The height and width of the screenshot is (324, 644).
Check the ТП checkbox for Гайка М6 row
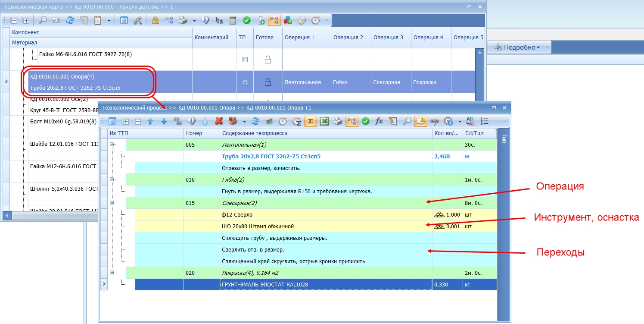click(x=245, y=60)
